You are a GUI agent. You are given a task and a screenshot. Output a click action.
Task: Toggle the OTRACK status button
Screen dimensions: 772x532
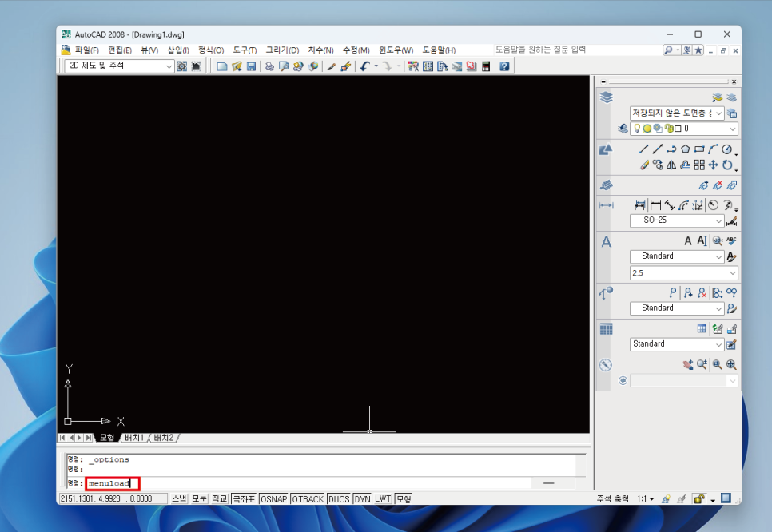point(308,498)
